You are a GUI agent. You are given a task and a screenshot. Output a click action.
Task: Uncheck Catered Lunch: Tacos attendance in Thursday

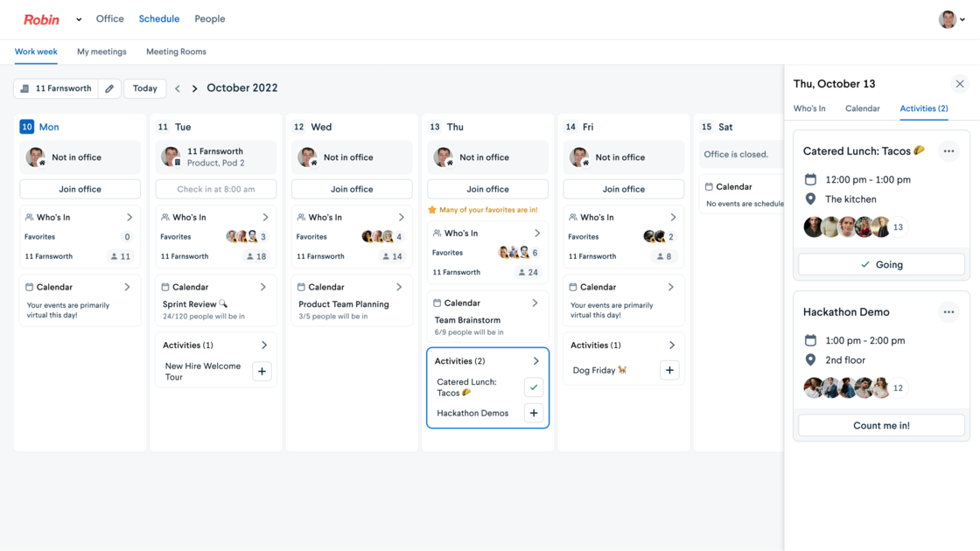pyautogui.click(x=534, y=387)
